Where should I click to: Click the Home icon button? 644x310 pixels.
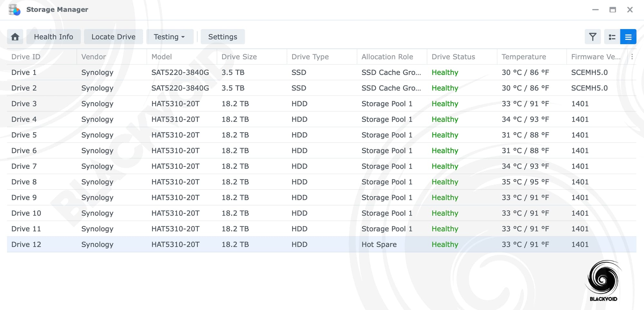[x=15, y=37]
